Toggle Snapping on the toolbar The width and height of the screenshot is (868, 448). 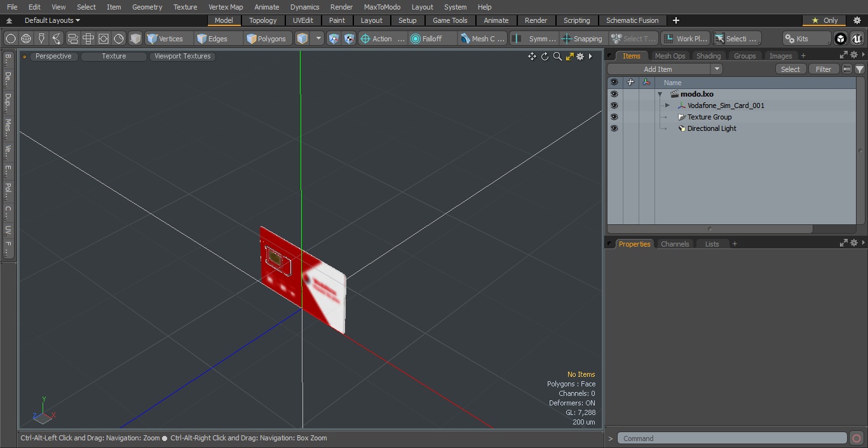click(582, 39)
